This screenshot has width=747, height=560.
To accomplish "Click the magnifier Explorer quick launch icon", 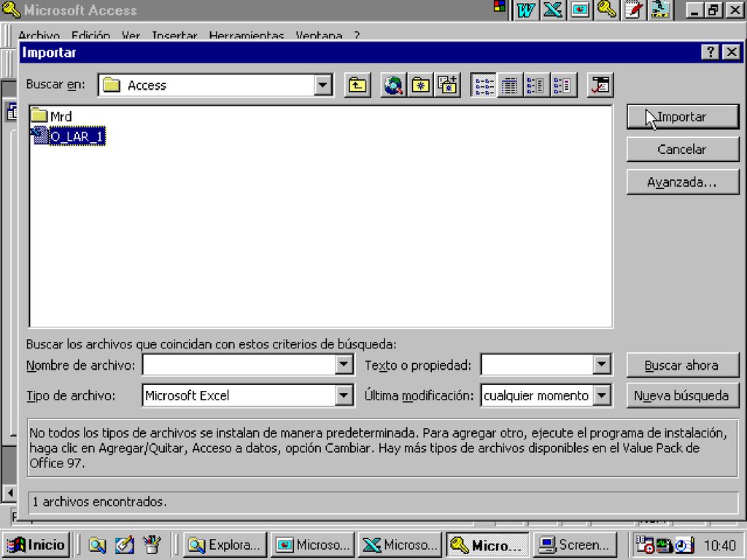I will click(97, 545).
